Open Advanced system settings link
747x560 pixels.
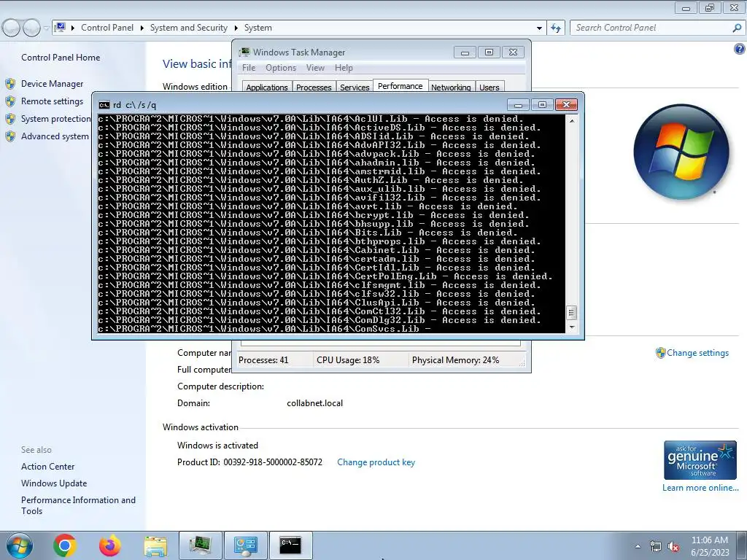coord(55,136)
